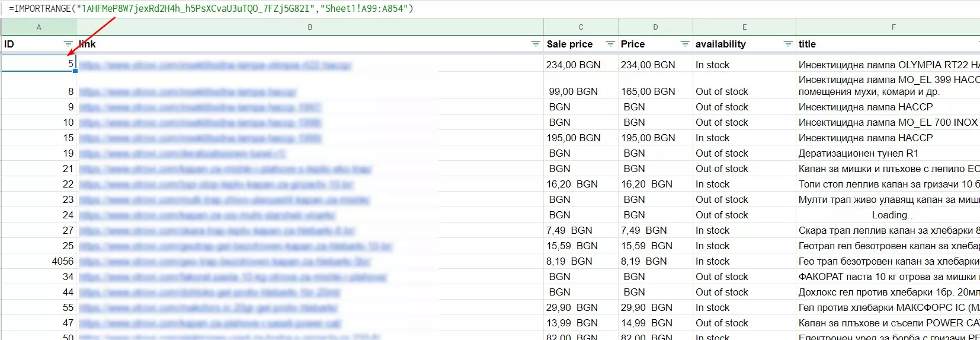Select column E header
Viewport: 980px width, 340px height.
pyautogui.click(x=744, y=27)
